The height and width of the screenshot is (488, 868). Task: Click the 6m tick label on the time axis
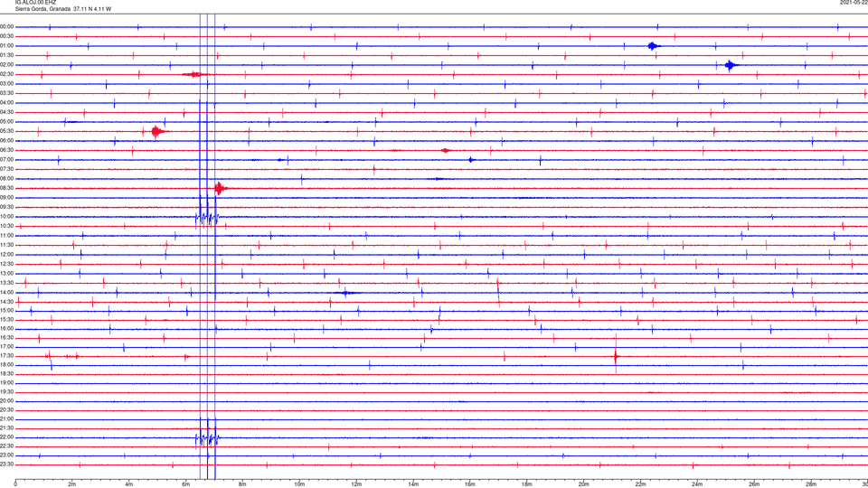tap(186, 484)
